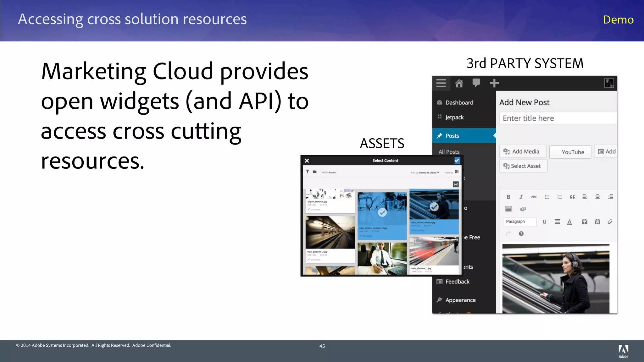The height and width of the screenshot is (362, 644).
Task: Click the Select Asset button
Action: pyautogui.click(x=523, y=166)
